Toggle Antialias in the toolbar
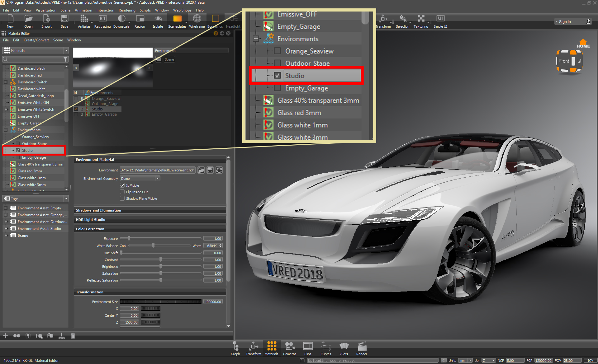 tap(84, 21)
